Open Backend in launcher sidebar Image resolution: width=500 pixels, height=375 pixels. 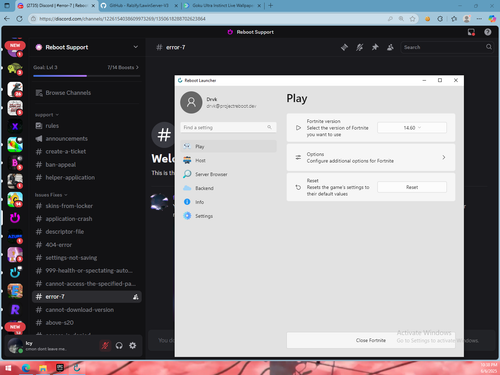(x=228, y=188)
